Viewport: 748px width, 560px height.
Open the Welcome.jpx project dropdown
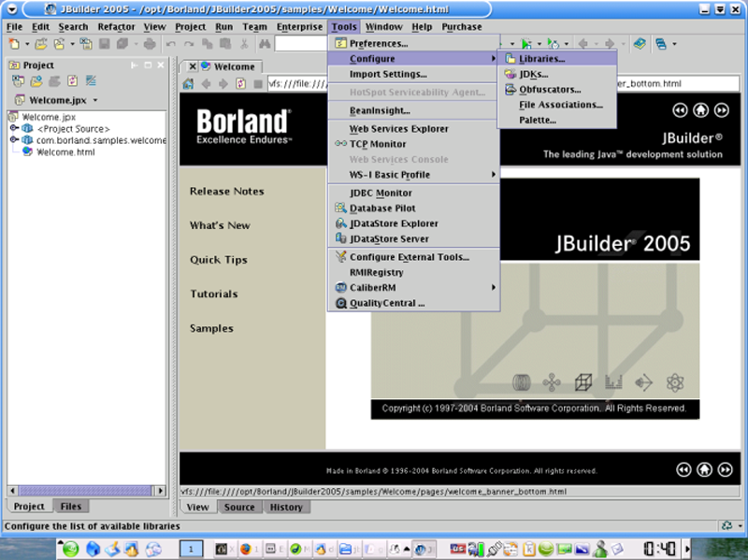pos(95,100)
